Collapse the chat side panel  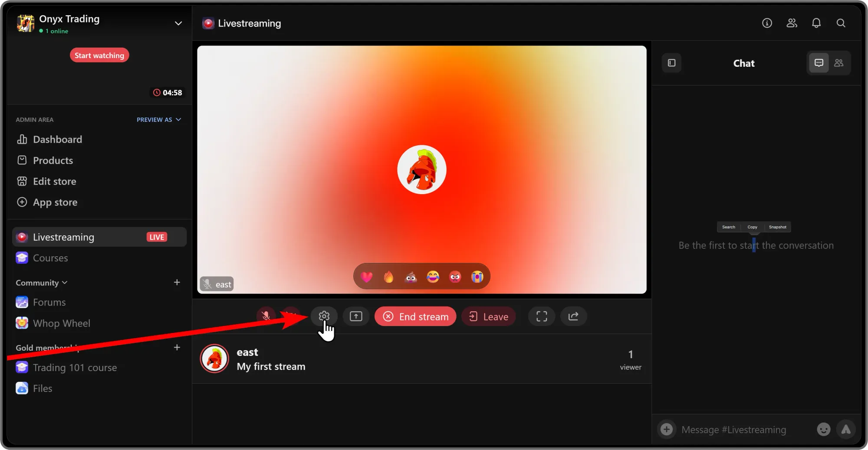(x=671, y=63)
